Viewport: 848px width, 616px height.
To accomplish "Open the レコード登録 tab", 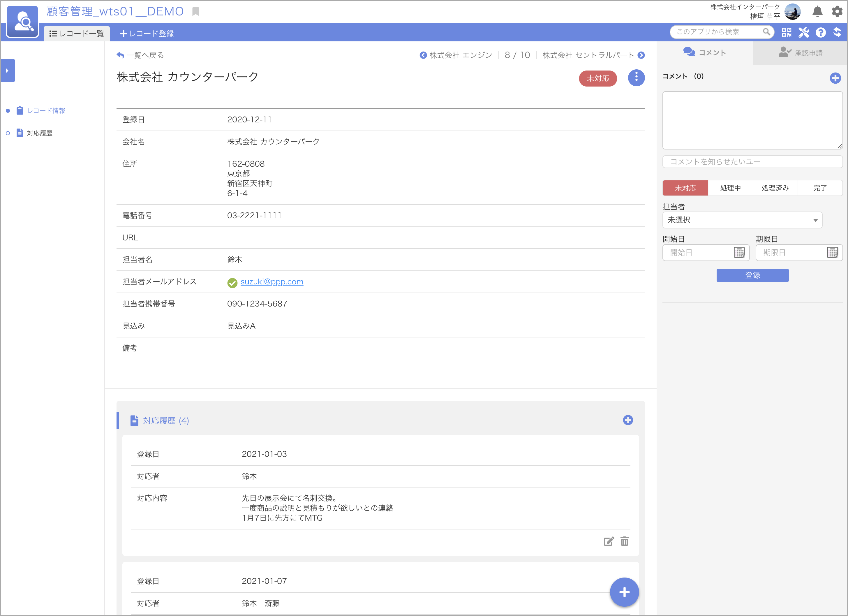I will [147, 34].
